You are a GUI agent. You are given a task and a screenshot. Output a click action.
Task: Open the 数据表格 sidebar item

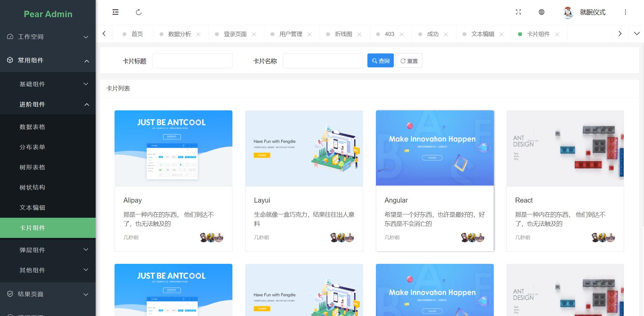[x=32, y=127]
